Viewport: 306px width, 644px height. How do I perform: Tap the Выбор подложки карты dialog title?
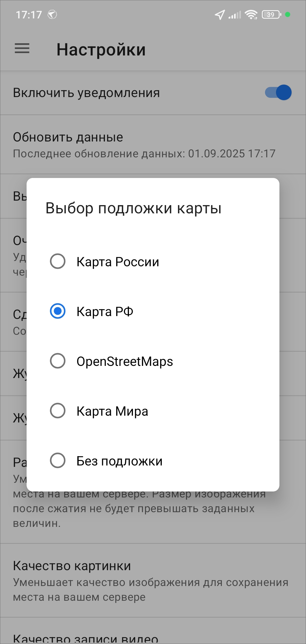tap(133, 208)
